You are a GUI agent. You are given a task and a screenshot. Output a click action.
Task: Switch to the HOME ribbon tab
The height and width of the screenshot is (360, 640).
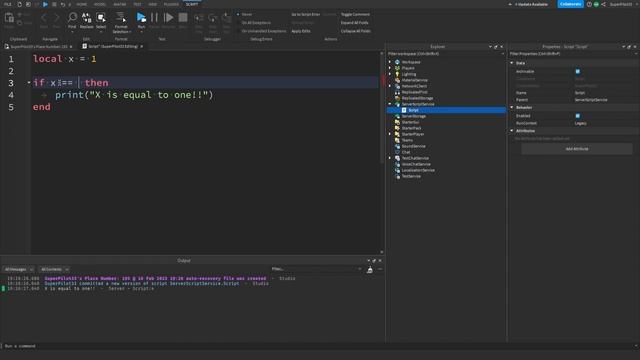tap(82, 4)
